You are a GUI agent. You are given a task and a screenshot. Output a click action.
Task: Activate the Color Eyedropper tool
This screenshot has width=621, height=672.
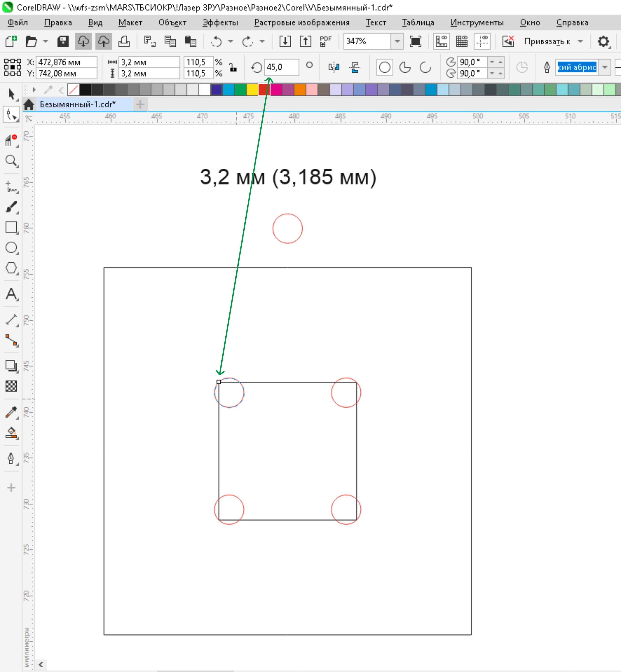tap(11, 412)
